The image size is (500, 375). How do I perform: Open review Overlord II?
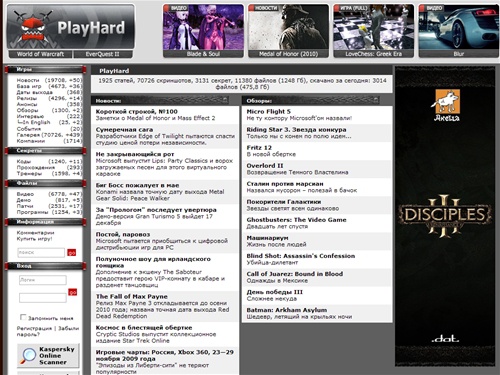click(265, 166)
